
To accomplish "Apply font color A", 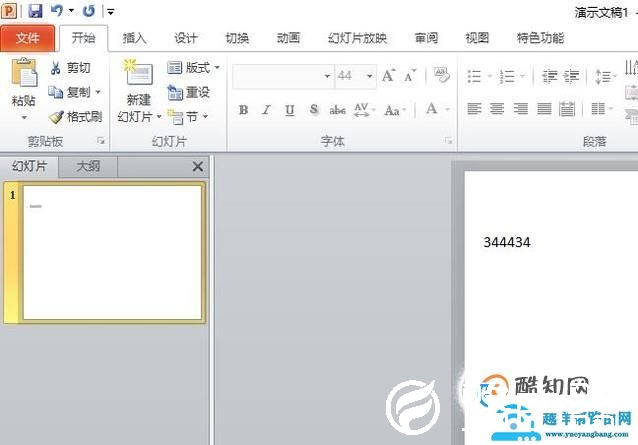I will (432, 109).
